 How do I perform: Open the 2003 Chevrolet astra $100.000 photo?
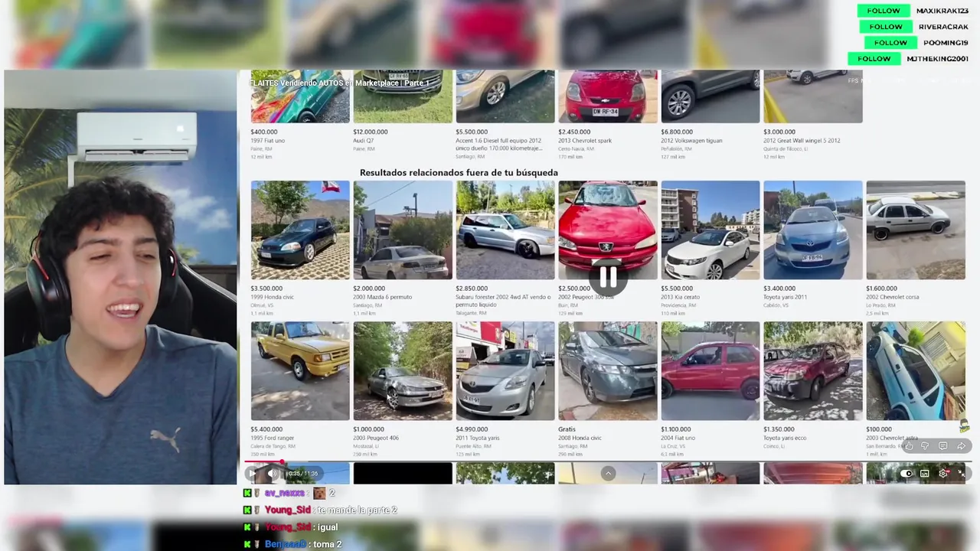click(x=916, y=371)
